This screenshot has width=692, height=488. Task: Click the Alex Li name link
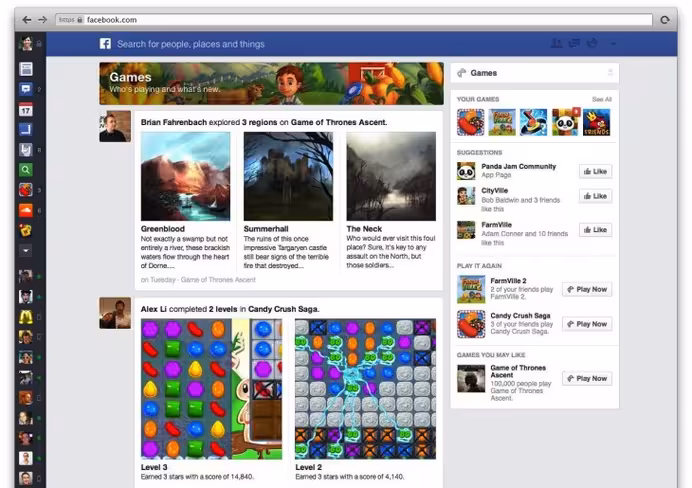click(x=154, y=309)
